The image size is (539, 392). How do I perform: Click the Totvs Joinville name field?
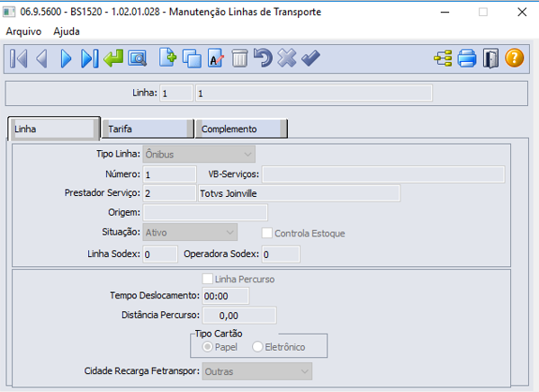[299, 193]
